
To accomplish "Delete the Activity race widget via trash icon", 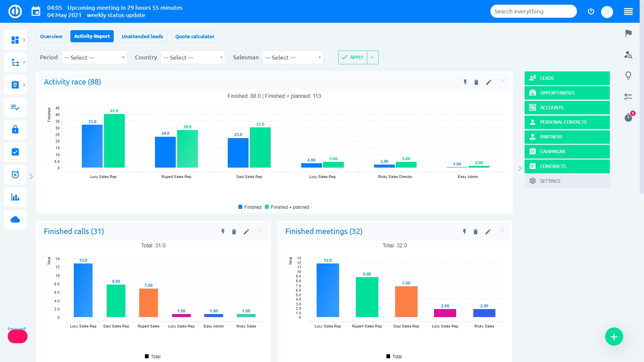I will (476, 82).
